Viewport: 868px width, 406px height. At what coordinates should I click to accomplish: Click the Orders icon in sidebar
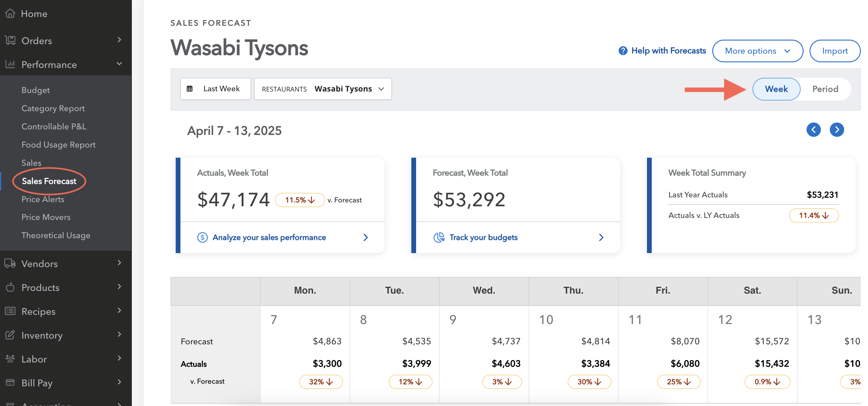(x=10, y=41)
